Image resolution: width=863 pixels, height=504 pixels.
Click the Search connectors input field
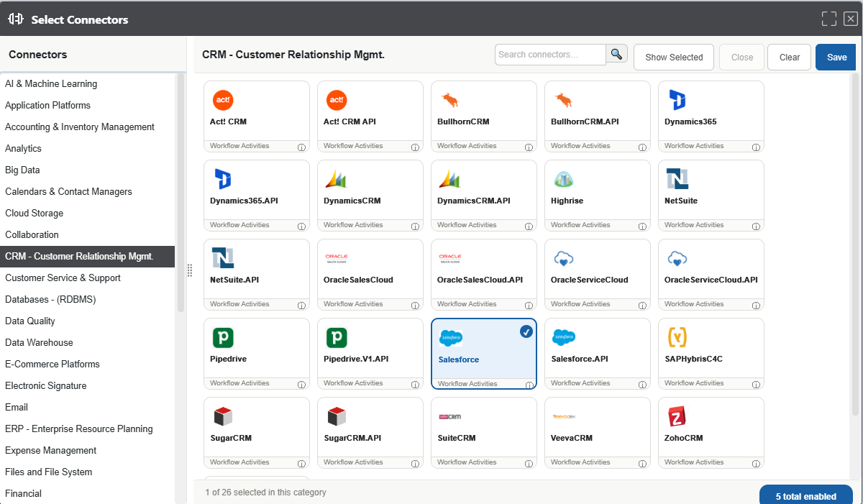tap(551, 55)
